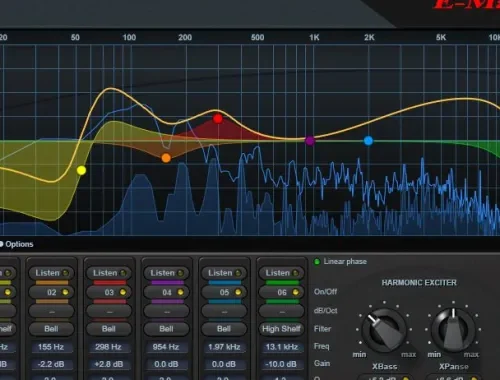Open the dB/Oct selector of band 04
Image resolution: width=500 pixels, height=380 pixels.
[167, 311]
